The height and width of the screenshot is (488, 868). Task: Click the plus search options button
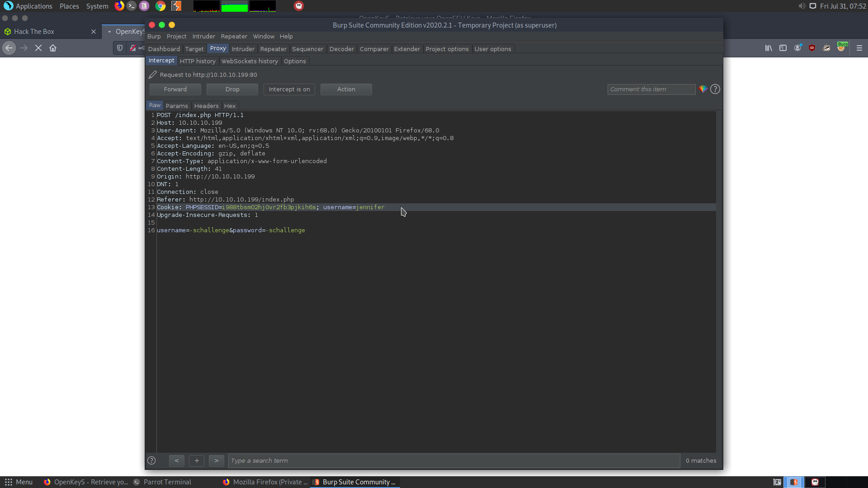pyautogui.click(x=197, y=460)
